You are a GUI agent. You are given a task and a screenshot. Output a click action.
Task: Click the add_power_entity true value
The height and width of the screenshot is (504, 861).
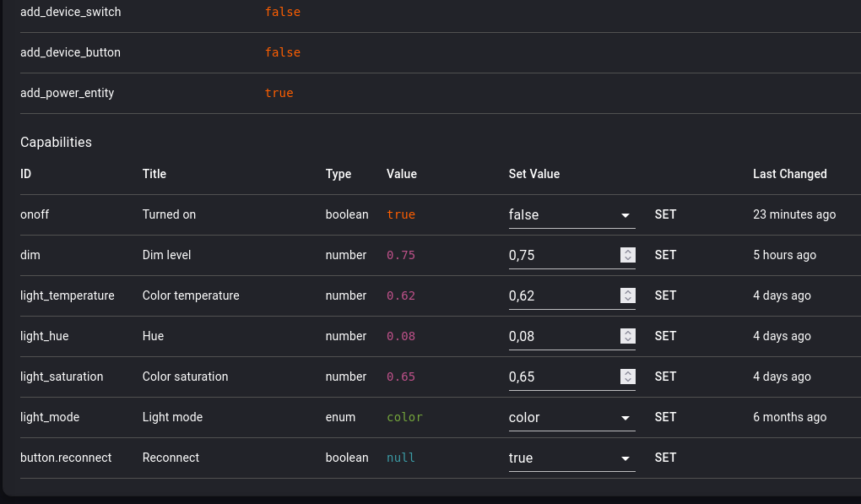tap(279, 94)
